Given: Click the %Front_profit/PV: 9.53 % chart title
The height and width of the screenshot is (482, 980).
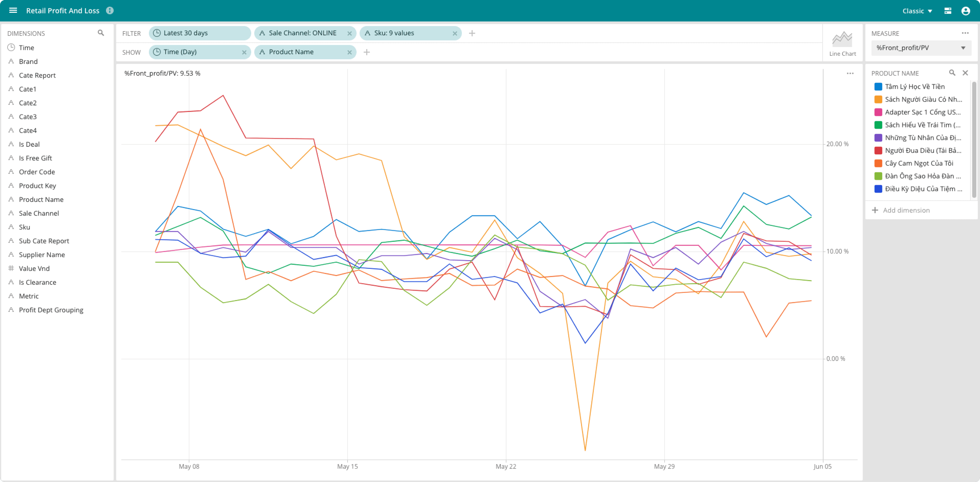Looking at the screenshot, I should 162,73.
